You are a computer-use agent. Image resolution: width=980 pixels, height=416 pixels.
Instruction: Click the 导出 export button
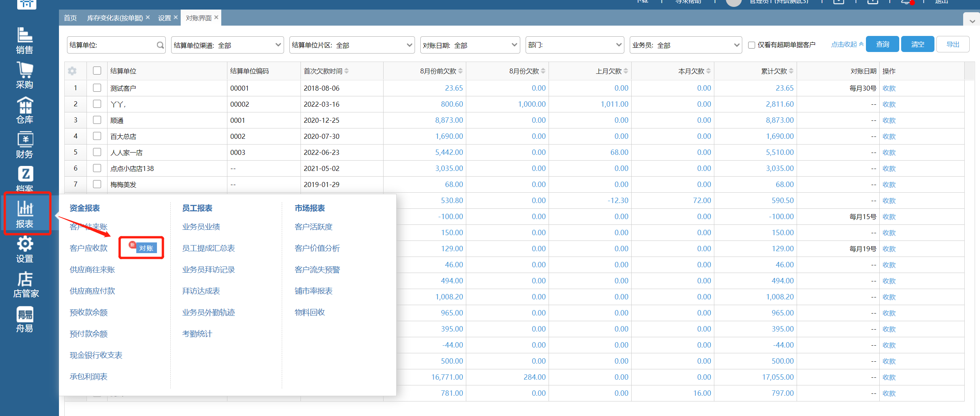coord(953,44)
